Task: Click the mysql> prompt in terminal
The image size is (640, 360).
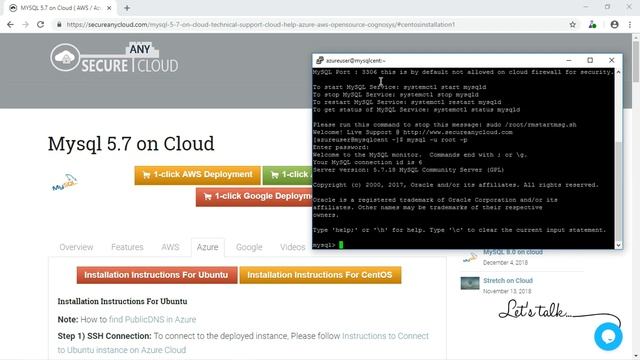Action: pos(324,245)
